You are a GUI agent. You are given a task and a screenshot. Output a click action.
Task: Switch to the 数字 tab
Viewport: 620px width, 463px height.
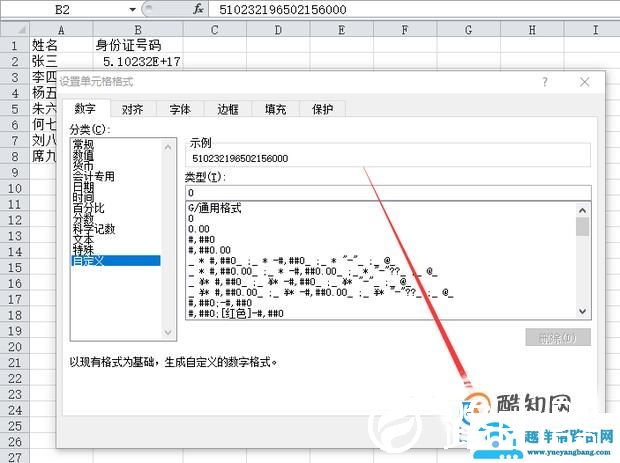(x=85, y=108)
